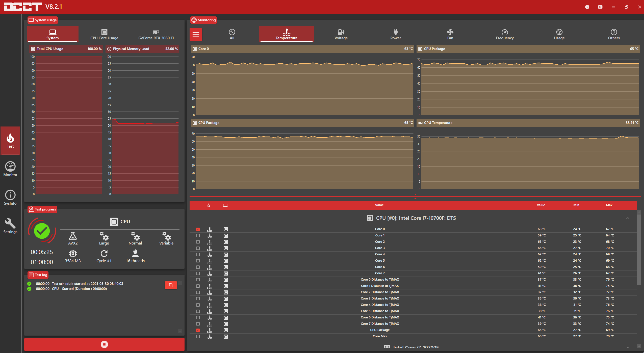644x353 pixels.
Task: Select the Frequency monitoring tab
Action: [505, 34]
